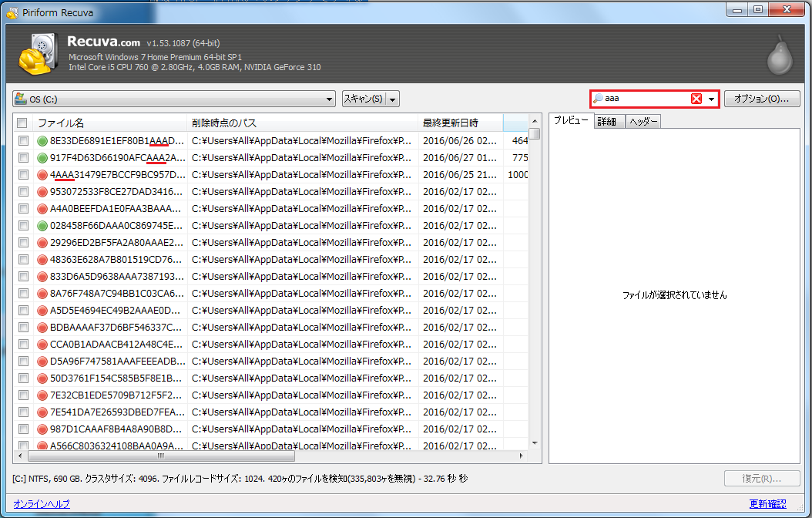812x518 pixels.
Task: Sort by 最終更新日時 column header
Action: click(x=461, y=123)
